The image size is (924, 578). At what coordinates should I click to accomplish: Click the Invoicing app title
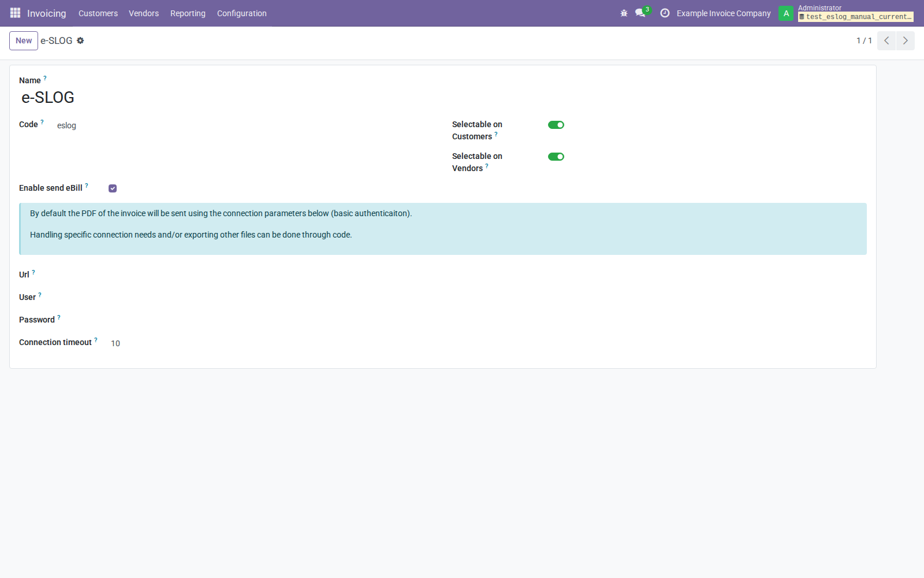point(47,13)
